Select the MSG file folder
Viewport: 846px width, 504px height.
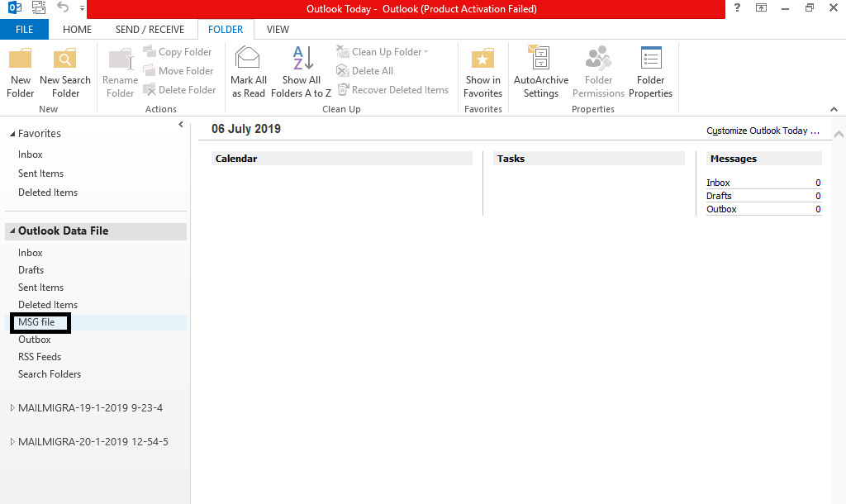36,322
